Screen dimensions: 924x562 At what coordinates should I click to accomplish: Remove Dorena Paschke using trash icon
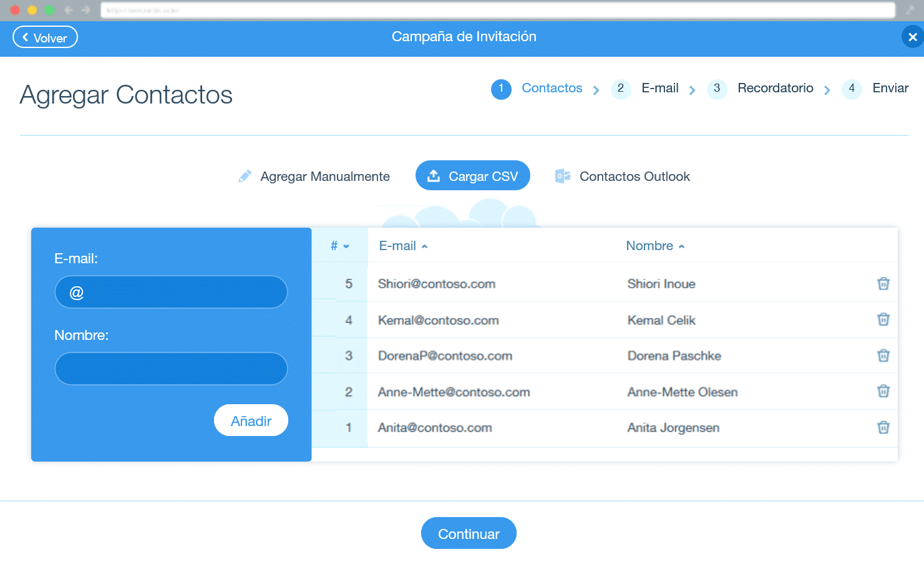(x=883, y=356)
